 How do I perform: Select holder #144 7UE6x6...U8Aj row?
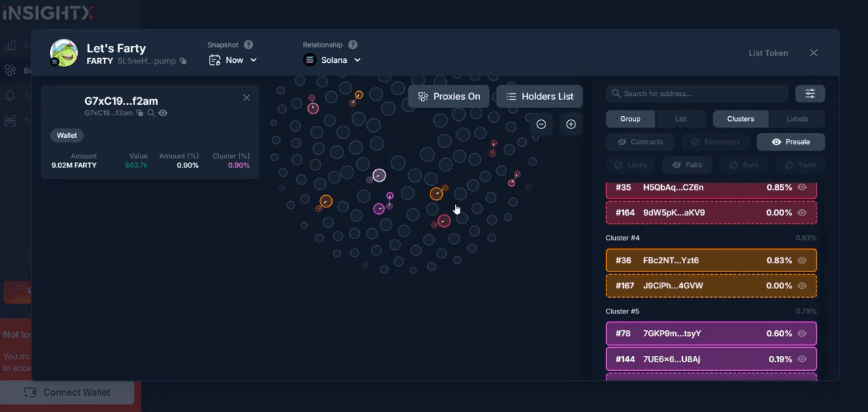coord(711,359)
